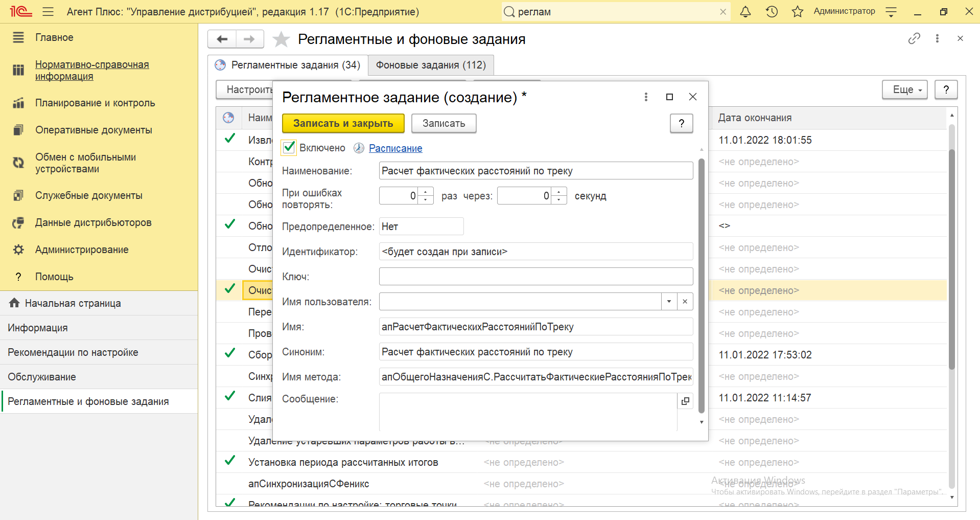Open history clock icon

(x=772, y=11)
